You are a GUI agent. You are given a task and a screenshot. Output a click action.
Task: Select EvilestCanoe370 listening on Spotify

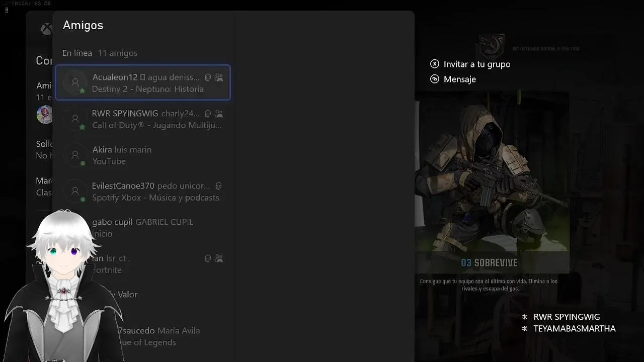click(143, 192)
